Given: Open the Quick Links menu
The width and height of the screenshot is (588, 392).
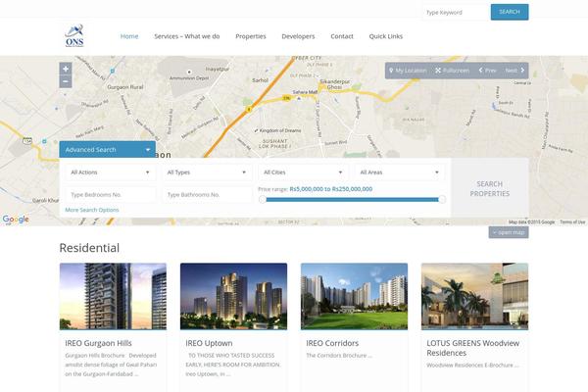Looking at the screenshot, I should click(x=385, y=36).
